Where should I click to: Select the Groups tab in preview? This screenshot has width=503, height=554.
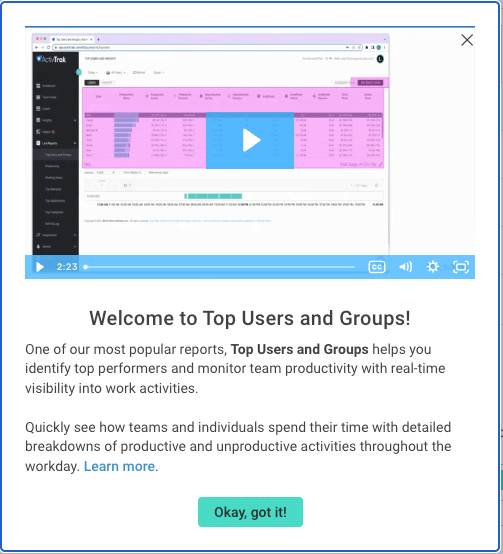pyautogui.click(x=107, y=83)
